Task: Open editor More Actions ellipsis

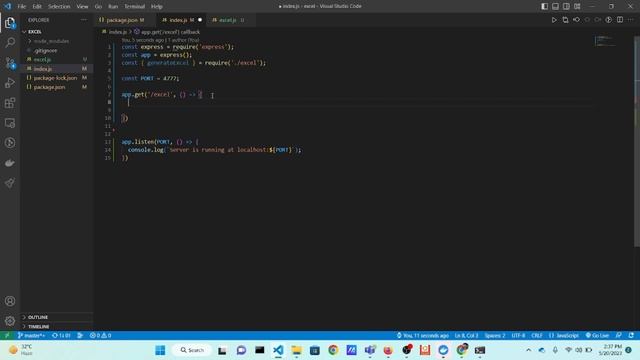Action: click(631, 20)
